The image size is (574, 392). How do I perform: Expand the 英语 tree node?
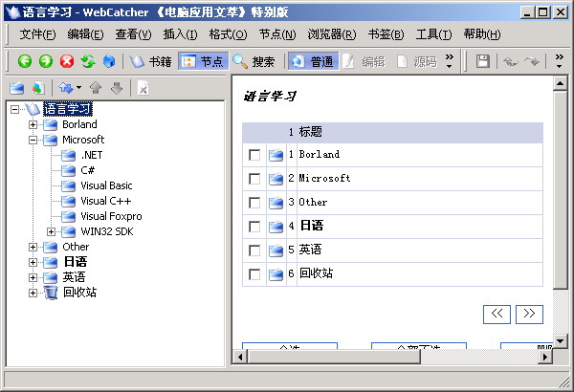tap(33, 278)
